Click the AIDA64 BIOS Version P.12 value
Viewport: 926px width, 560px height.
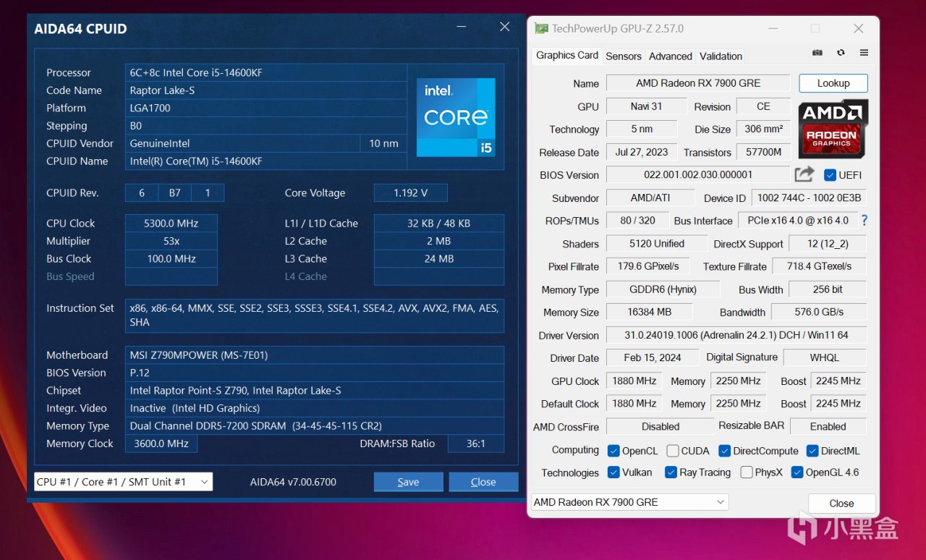[x=315, y=373]
